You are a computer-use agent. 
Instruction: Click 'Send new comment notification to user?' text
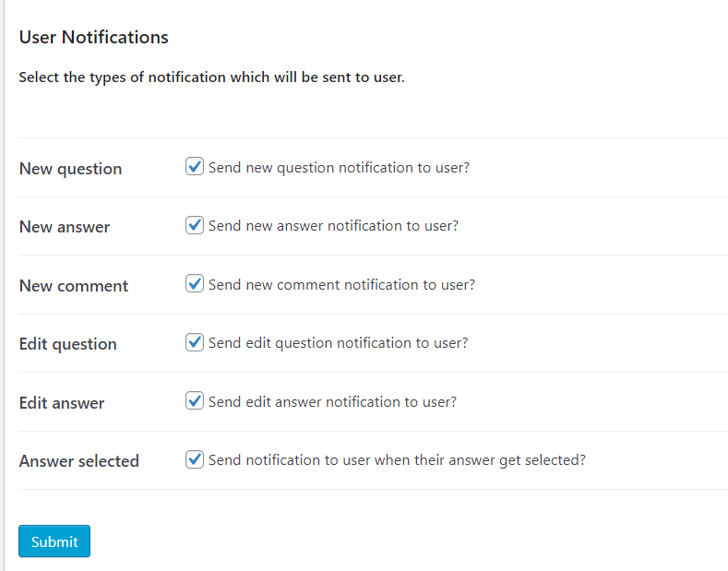tap(341, 285)
